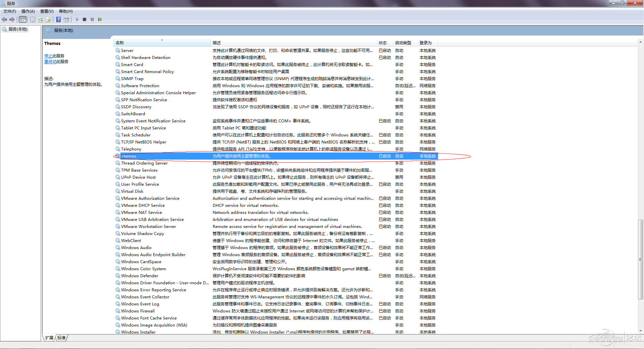Select the Windows Font Cache Service
Viewport: 644px width, 349px height.
tap(276, 318)
